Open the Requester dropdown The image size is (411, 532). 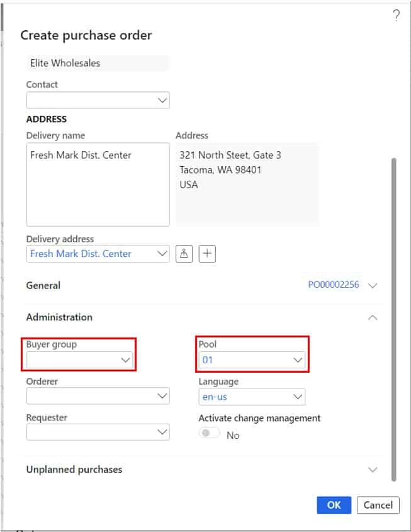(x=162, y=432)
